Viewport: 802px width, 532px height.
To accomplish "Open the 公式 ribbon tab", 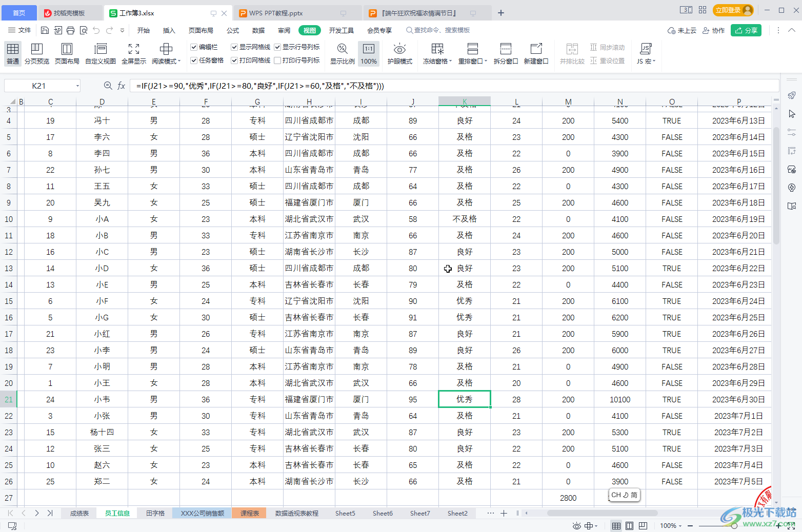I will point(233,30).
